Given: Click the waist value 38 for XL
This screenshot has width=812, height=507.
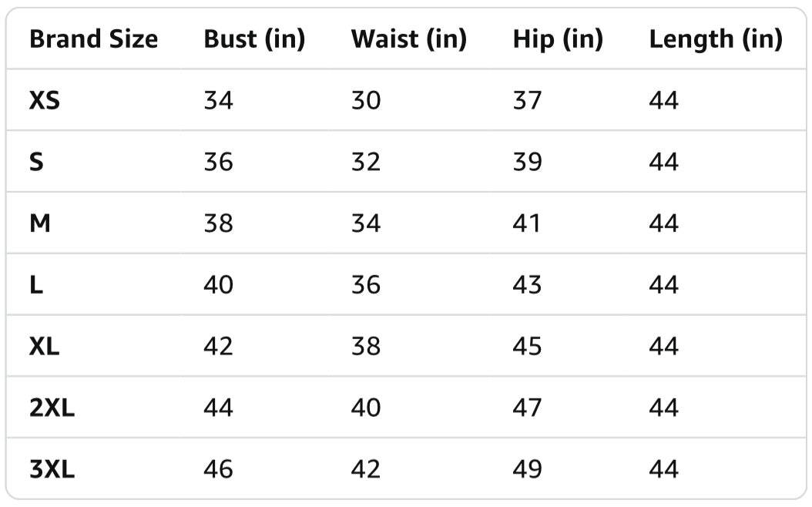Looking at the screenshot, I should click(366, 347).
